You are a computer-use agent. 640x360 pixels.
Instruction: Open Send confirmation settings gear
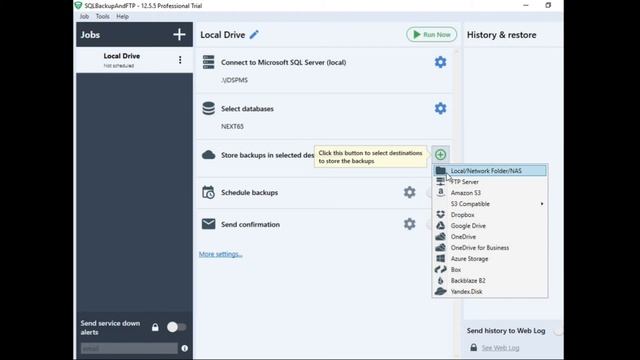pos(409,224)
